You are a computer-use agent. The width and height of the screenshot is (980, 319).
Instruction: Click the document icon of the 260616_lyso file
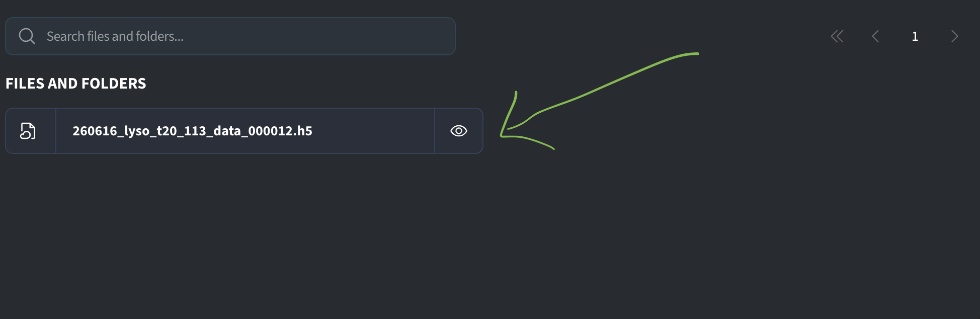[x=28, y=131]
